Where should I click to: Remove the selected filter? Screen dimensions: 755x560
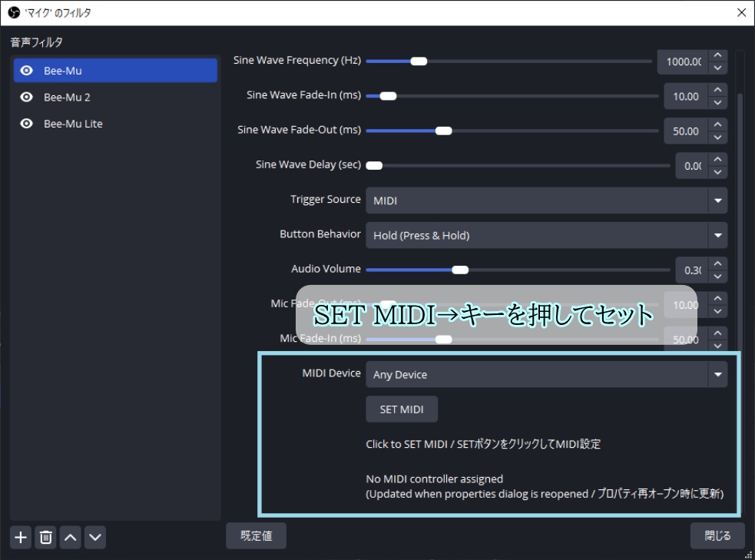click(45, 537)
